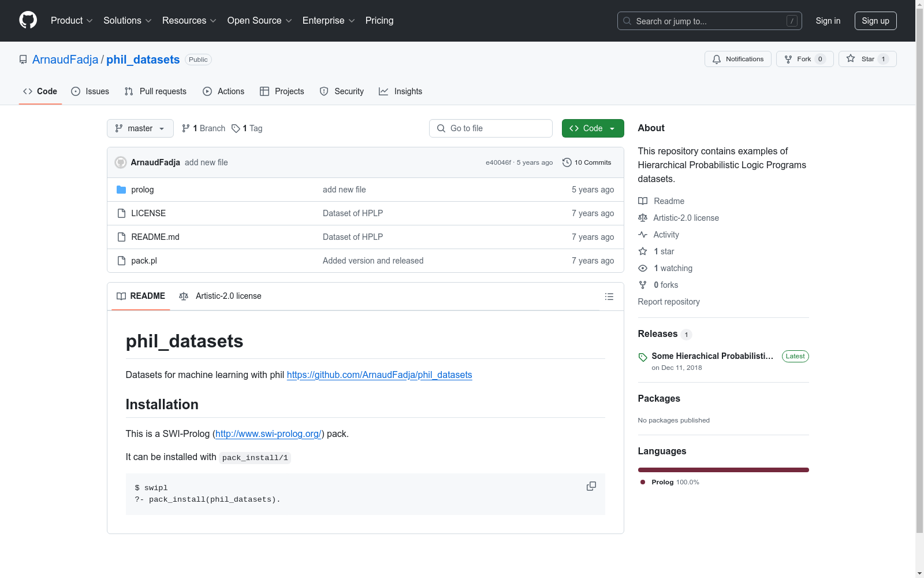The image size is (924, 578).
Task: Star the phil_datasets repository
Action: point(867,59)
